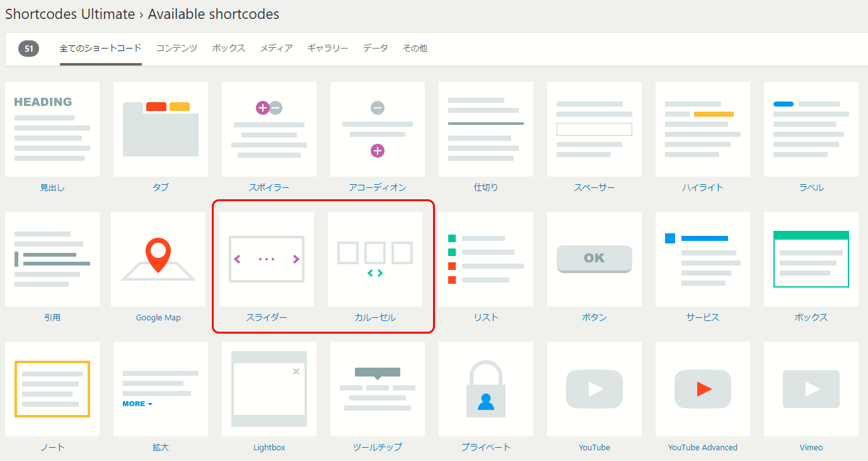Click the スポイラー text link

[269, 187]
